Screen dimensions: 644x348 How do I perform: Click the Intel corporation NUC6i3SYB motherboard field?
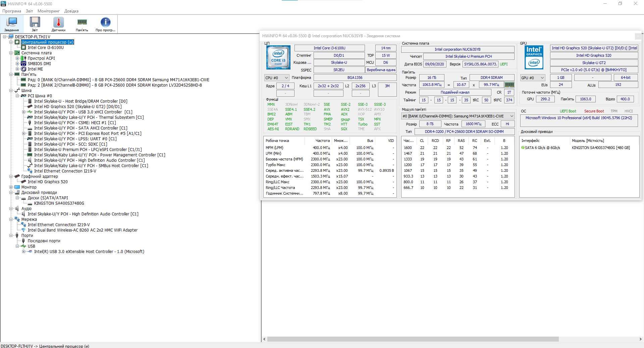tap(458, 49)
